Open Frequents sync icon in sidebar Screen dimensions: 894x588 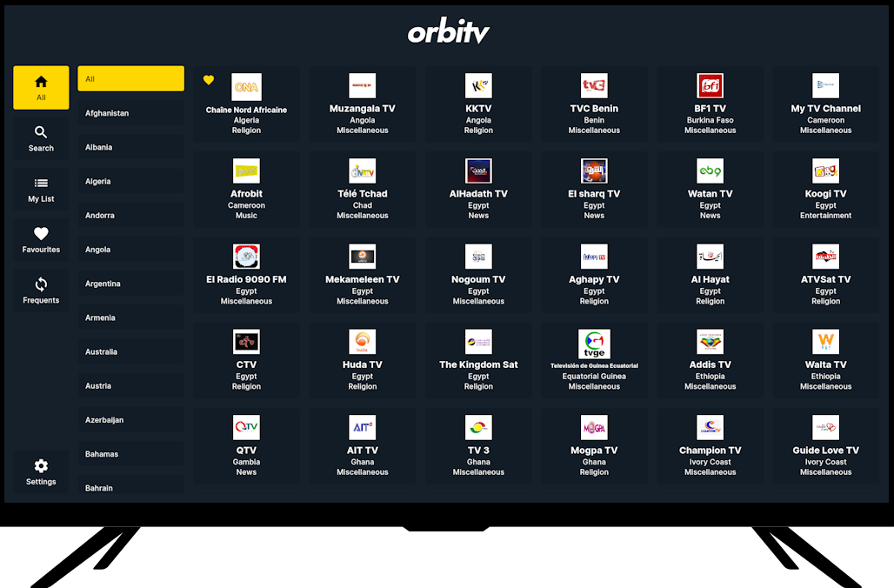(x=41, y=291)
